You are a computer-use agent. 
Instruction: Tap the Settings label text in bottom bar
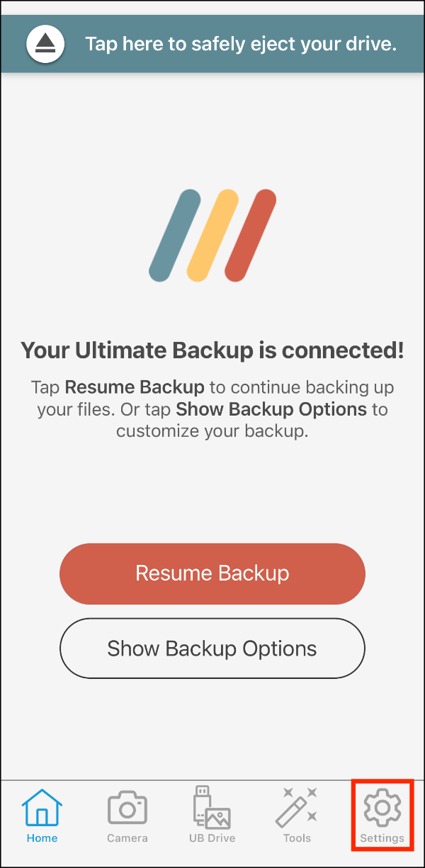pyautogui.click(x=382, y=838)
